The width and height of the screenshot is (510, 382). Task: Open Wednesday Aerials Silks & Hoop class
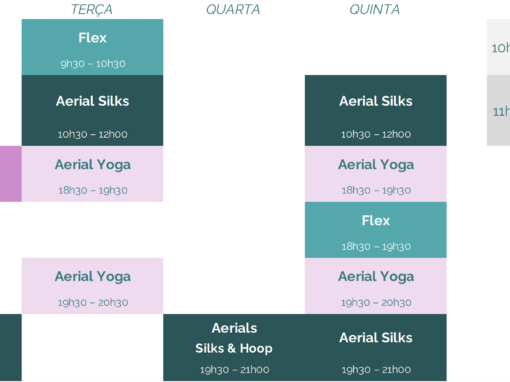coord(234,347)
